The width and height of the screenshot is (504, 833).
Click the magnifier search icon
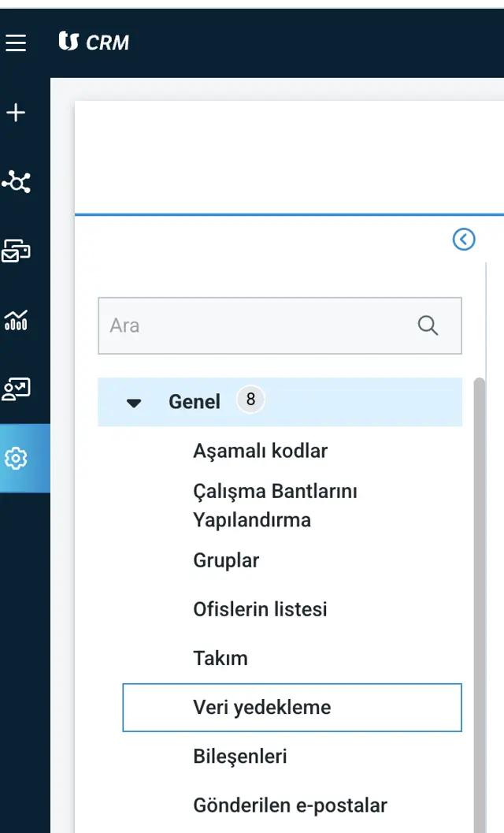click(428, 325)
